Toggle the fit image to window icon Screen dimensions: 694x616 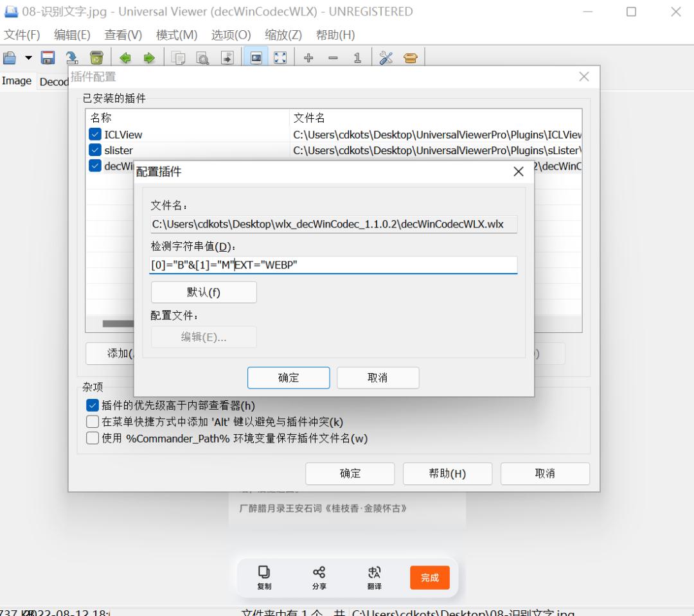[x=256, y=58]
